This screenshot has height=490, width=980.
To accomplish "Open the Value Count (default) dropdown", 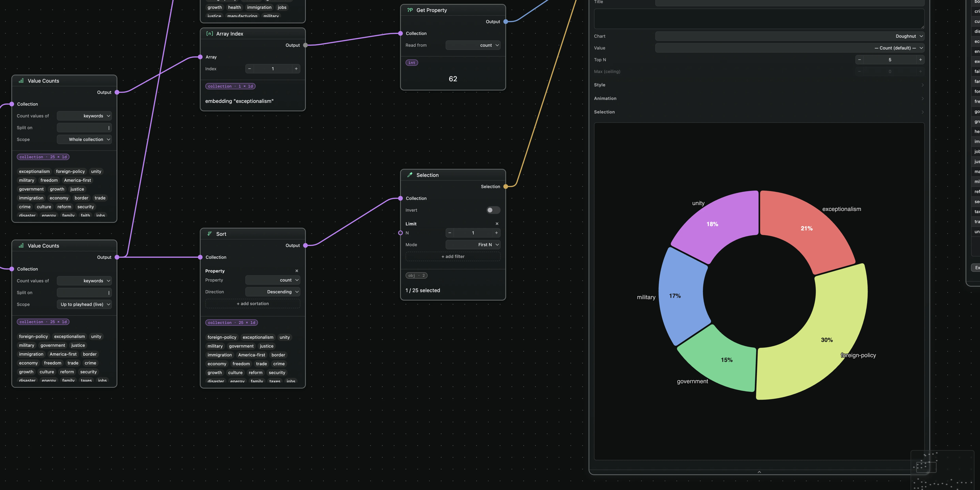I will (790, 48).
